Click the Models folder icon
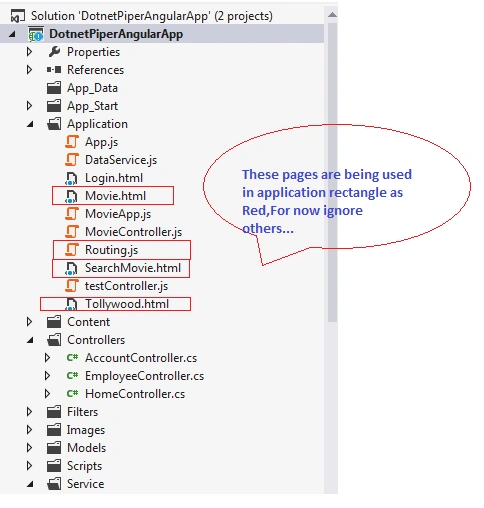 (x=54, y=448)
